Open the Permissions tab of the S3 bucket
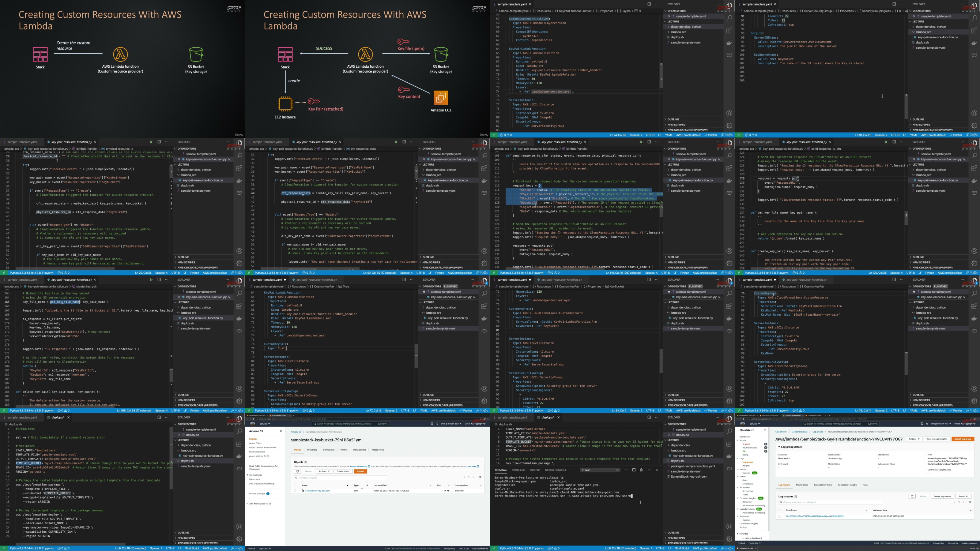 329,450
